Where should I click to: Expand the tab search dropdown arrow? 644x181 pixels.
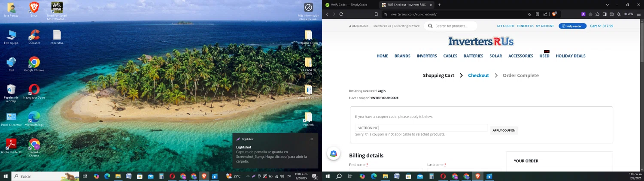[607, 5]
